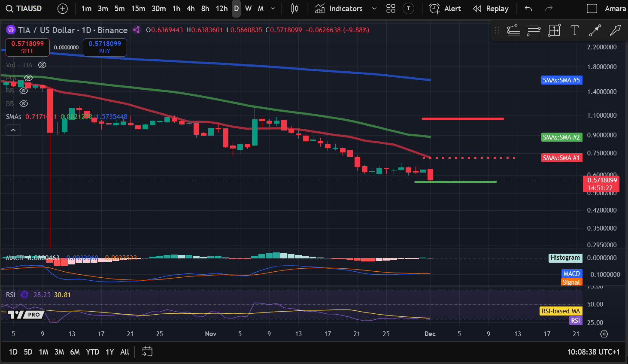The image size is (628, 364).
Task: Select the Text annotation tool
Action: tap(574, 30)
